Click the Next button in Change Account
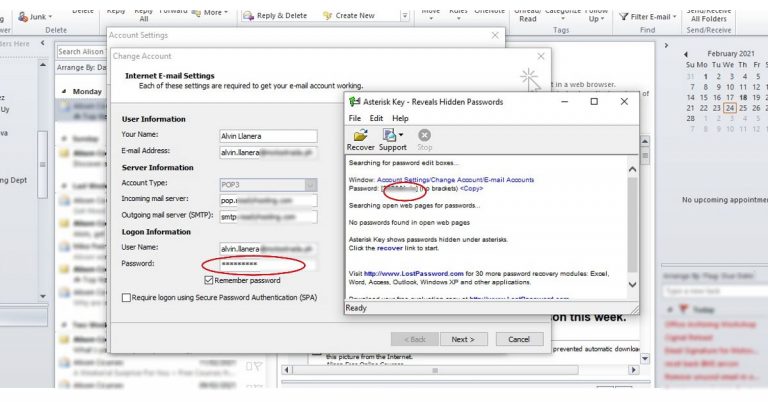The height and width of the screenshot is (402, 768). point(463,339)
